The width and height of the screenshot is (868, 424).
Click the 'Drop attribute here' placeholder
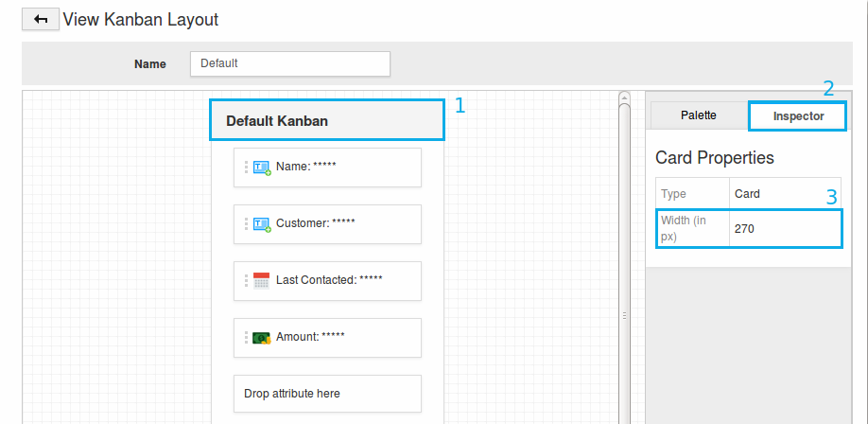tap(327, 394)
